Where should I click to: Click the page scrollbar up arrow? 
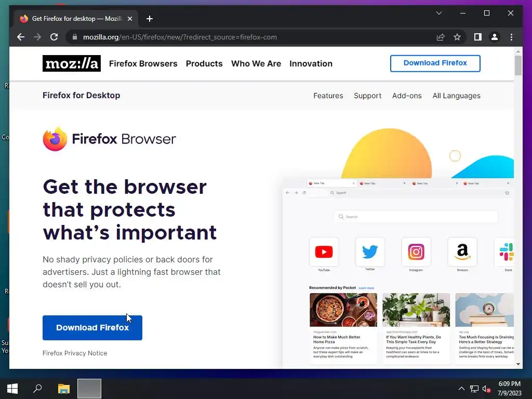(518, 51)
